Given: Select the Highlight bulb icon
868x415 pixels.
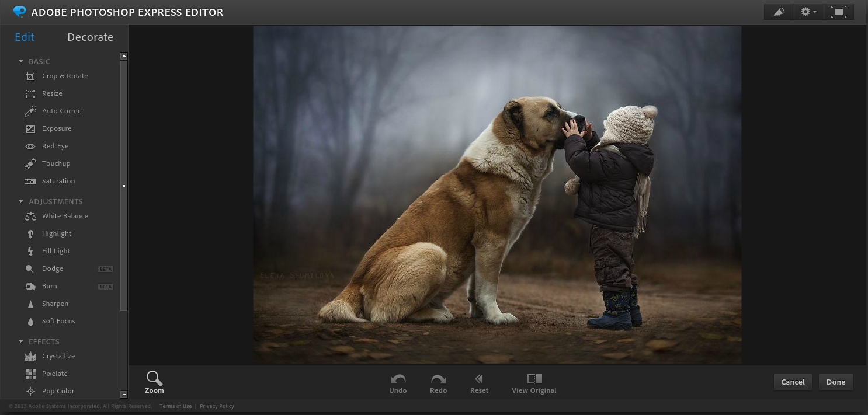Looking at the screenshot, I should click(30, 233).
